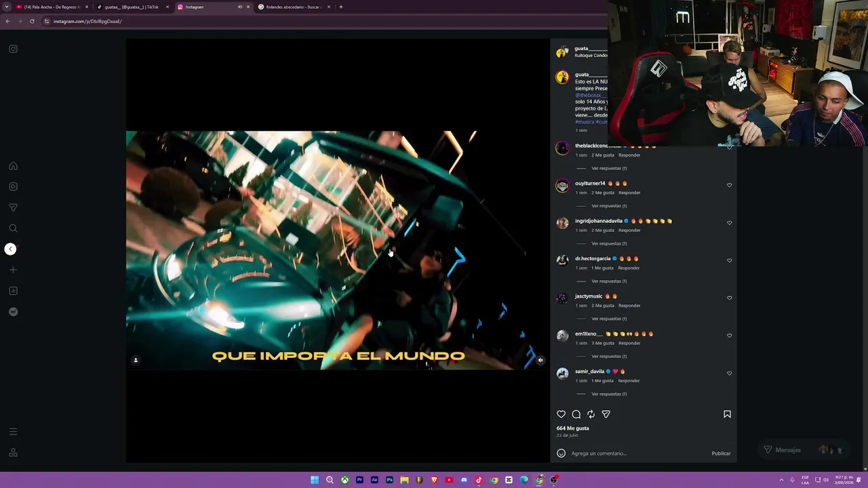
Task: Mute the audio-playing Instagram tab speaker
Action: coord(239,7)
